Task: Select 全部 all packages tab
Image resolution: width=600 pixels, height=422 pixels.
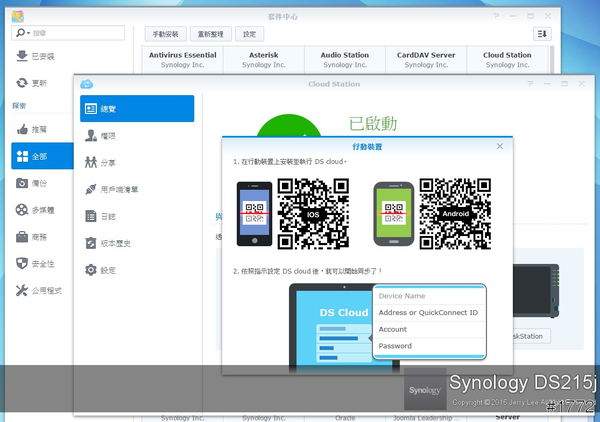Action: coord(38,156)
